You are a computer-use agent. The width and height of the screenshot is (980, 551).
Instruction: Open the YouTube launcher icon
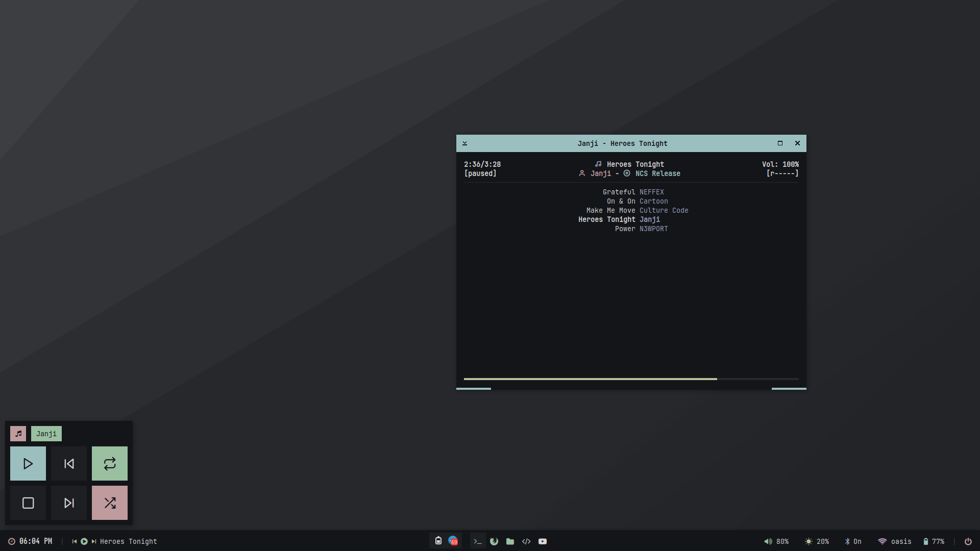point(543,541)
